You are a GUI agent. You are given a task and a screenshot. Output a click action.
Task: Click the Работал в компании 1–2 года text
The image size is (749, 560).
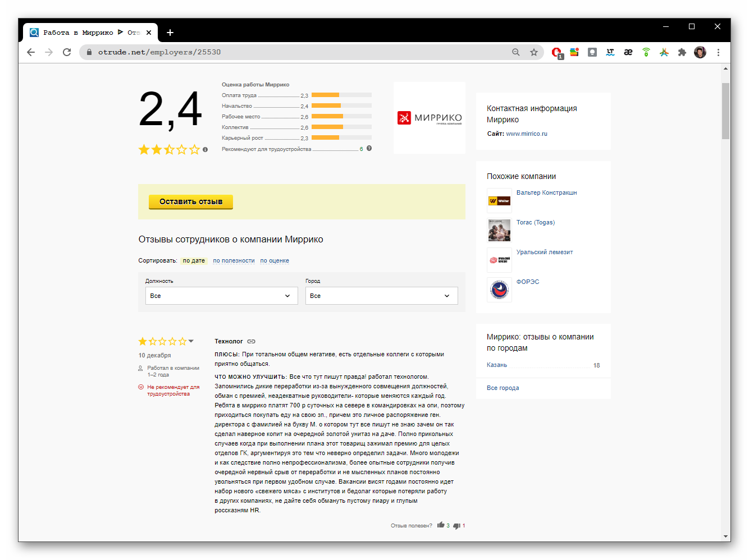pyautogui.click(x=173, y=371)
